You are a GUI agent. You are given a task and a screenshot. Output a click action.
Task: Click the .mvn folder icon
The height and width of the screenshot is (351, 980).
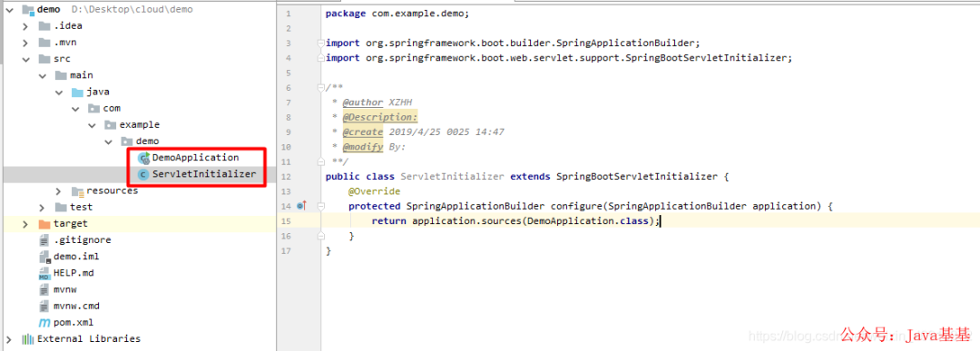44,43
